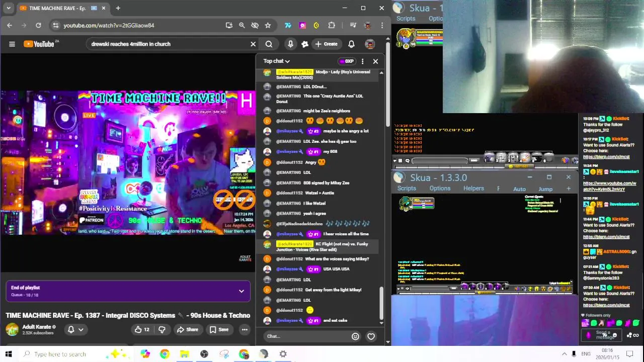Click Jump in Skua 1.3.3.0 menu bar
The width and height of the screenshot is (644, 362).
tap(545, 189)
